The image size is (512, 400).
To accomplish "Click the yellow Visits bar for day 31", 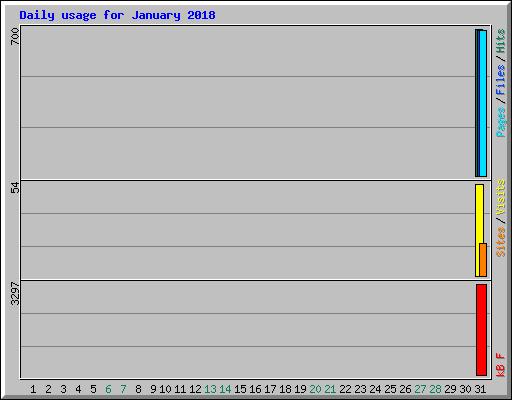I will pos(479,230).
